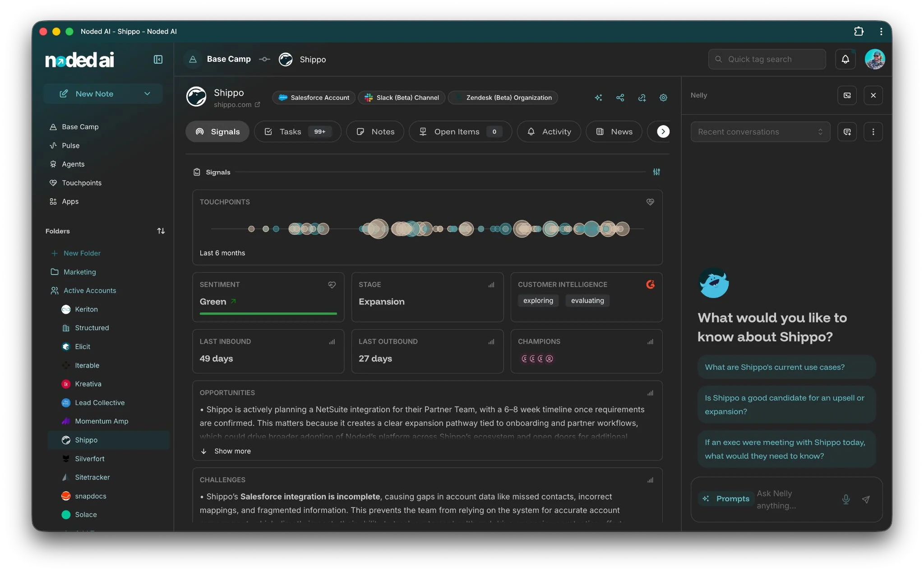Click the heart icon in Sentiment card
Viewport: 924px width, 573px height.
332,284
